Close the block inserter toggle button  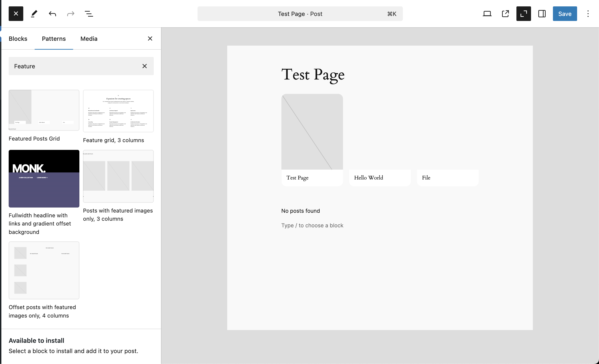[x=16, y=14]
